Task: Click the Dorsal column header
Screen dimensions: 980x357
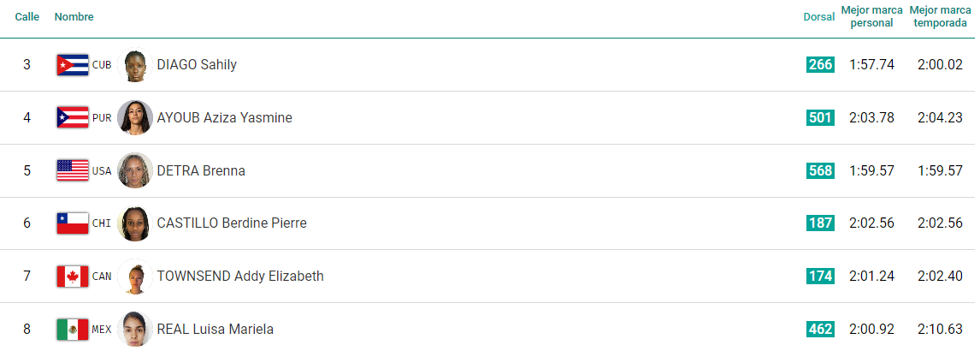Action: pos(818,17)
